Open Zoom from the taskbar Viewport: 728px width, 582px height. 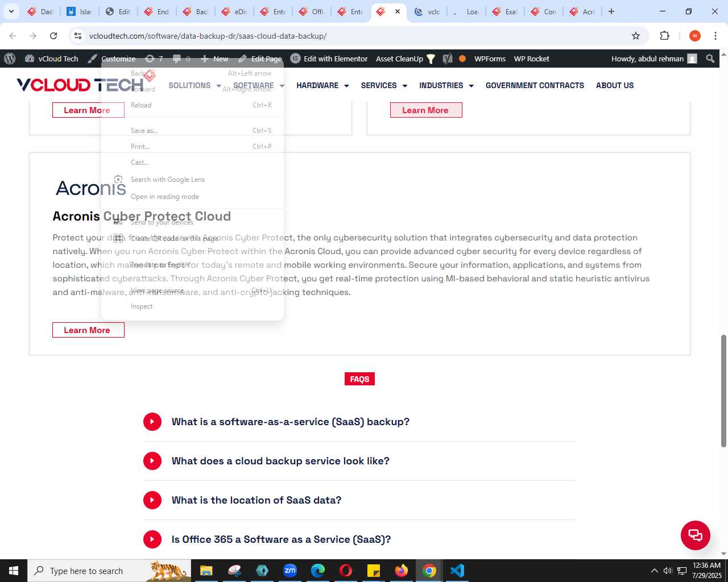(290, 571)
